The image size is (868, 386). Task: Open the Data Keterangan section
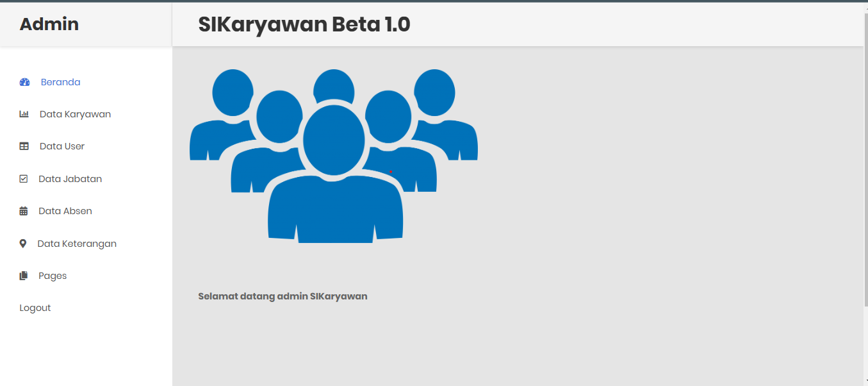78,243
